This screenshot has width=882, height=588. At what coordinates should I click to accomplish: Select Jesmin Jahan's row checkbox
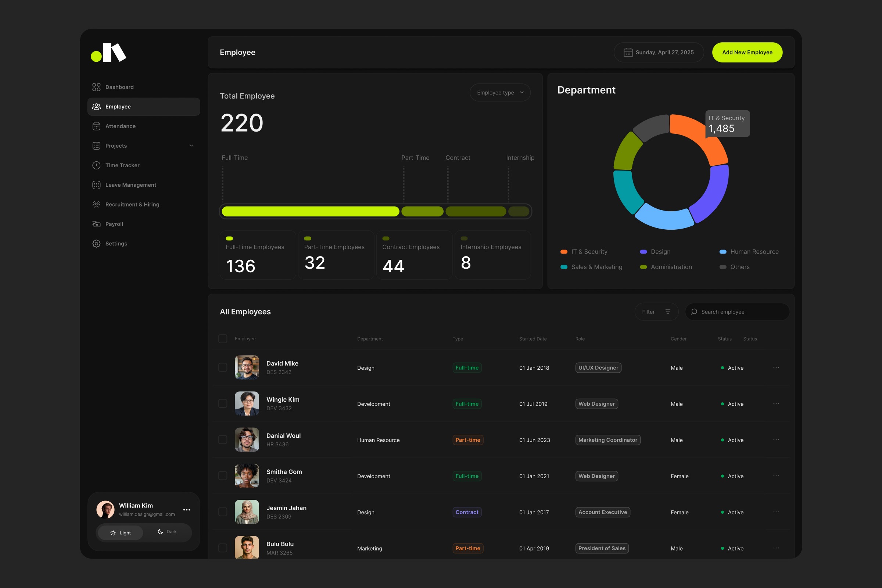point(223,512)
